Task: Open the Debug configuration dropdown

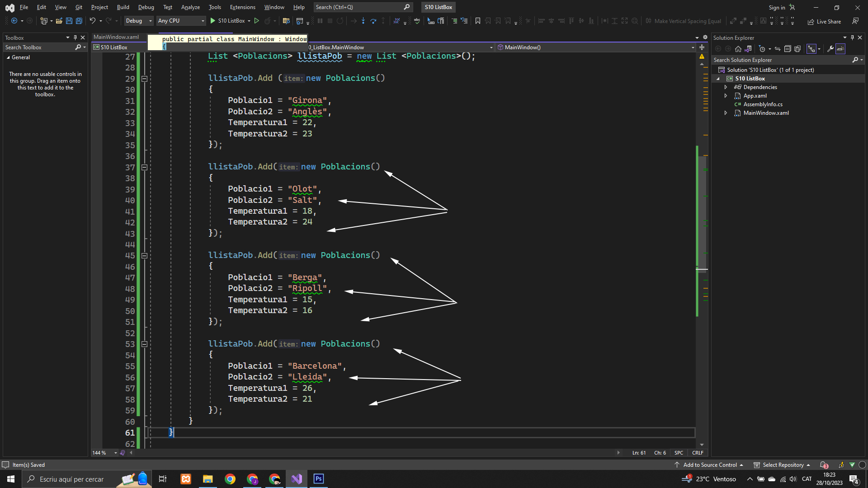Action: coord(139,21)
